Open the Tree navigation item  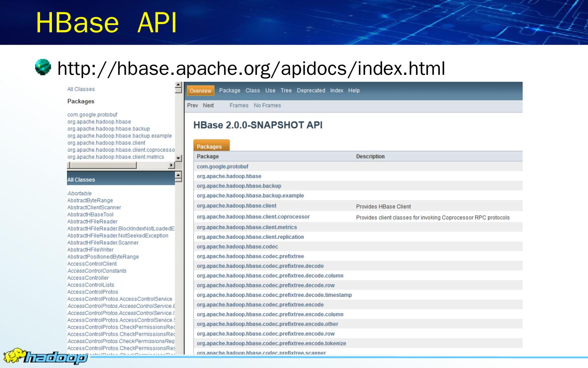[x=286, y=90]
